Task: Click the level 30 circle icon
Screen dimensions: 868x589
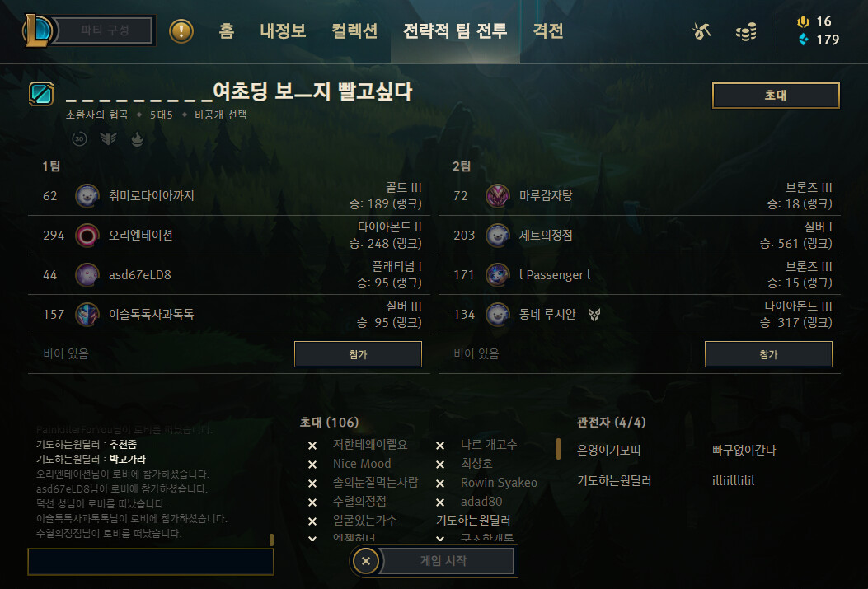Action: point(79,139)
